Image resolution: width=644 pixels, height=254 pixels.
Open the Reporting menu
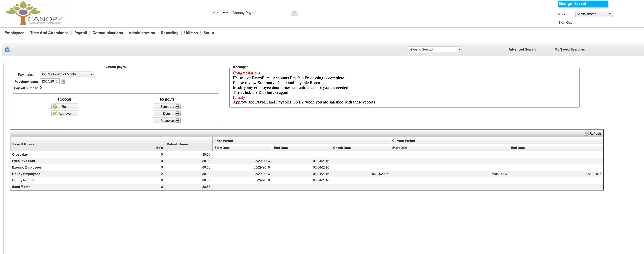(170, 33)
